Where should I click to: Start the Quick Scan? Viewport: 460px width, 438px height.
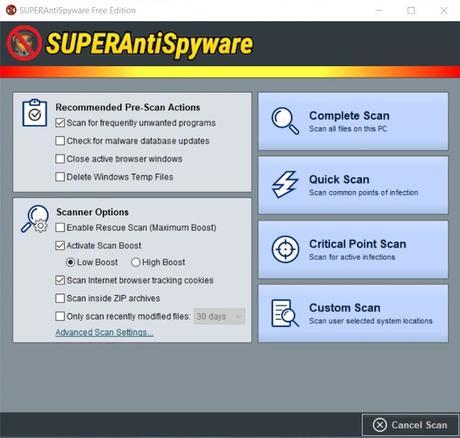tap(353, 185)
